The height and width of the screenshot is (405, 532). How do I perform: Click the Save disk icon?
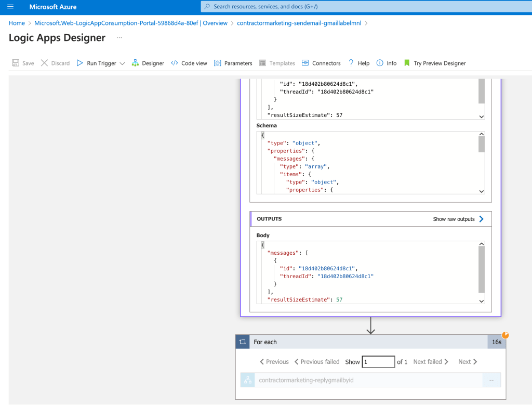(16, 63)
